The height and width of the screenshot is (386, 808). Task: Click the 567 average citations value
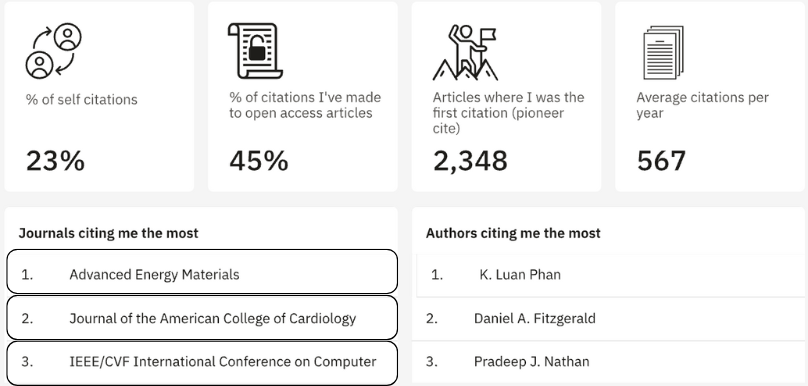[x=661, y=161]
